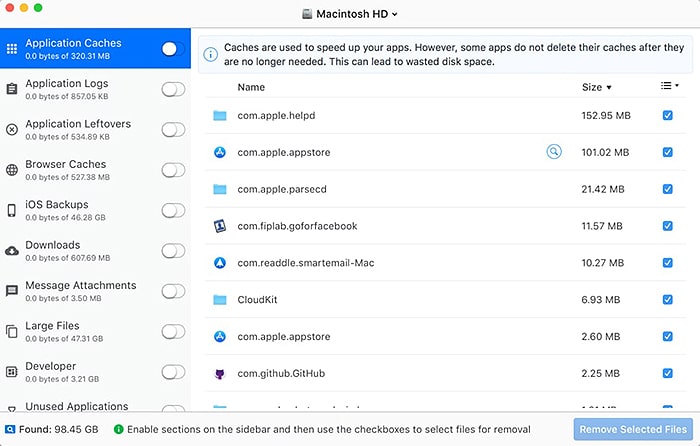Click the Application Leftovers circled-x icon
700x446 pixels.
click(12, 129)
